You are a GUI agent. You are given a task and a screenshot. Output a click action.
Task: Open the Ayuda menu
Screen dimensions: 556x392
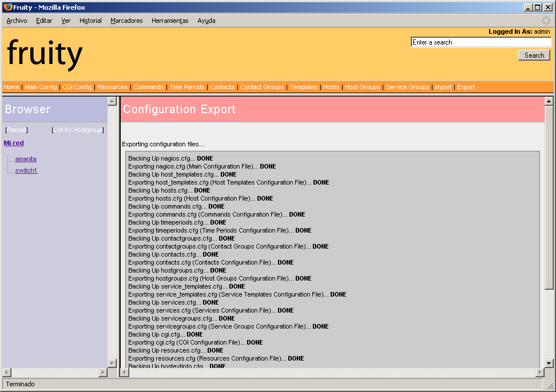[x=206, y=21]
